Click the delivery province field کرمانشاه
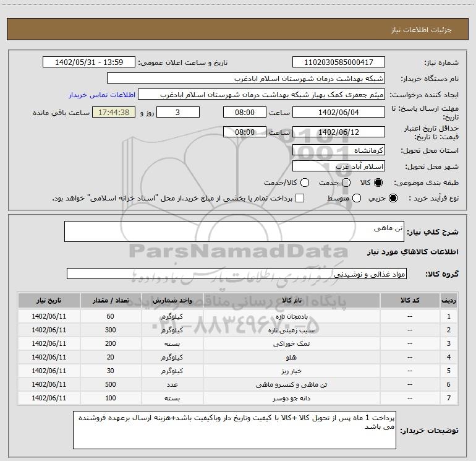This screenshot has height=461, width=476. (x=339, y=150)
